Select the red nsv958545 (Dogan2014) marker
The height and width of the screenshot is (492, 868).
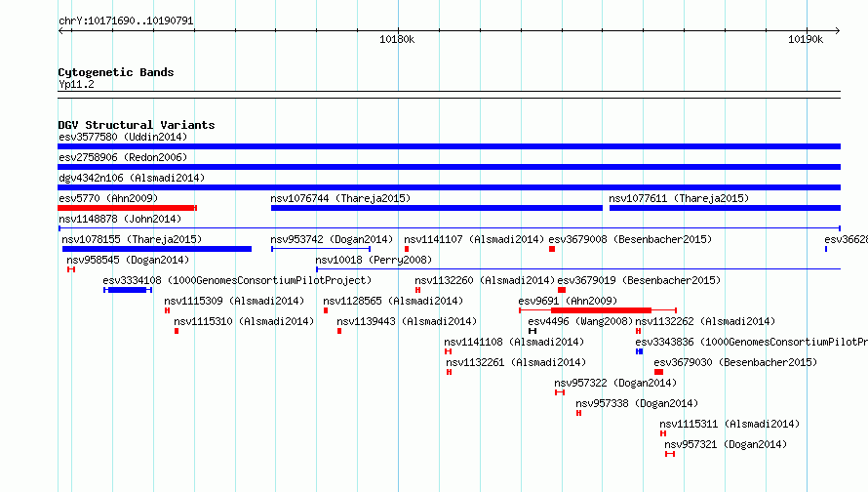[71, 269]
